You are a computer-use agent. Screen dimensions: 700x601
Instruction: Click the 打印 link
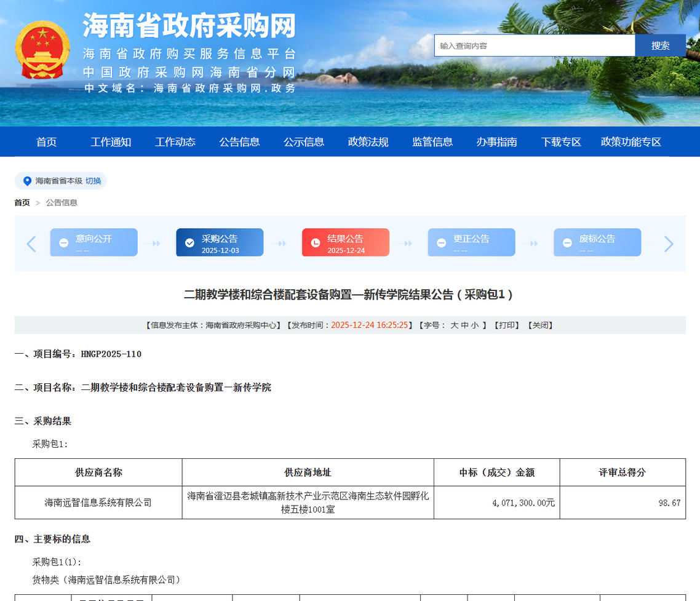coord(507,325)
